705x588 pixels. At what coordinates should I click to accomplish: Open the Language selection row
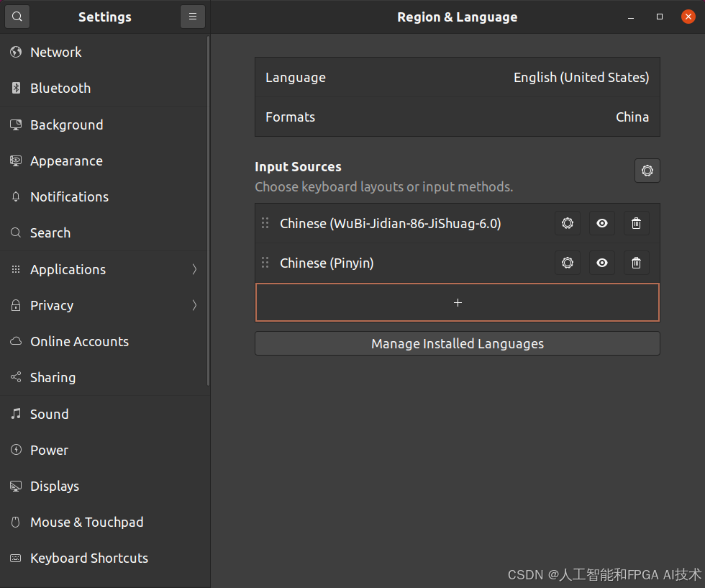458,78
